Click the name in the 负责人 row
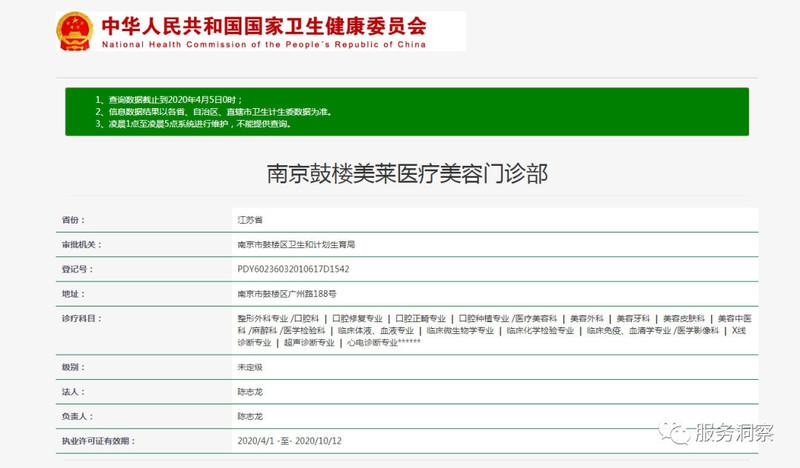Viewport: 800px width, 468px height. pyautogui.click(x=249, y=416)
